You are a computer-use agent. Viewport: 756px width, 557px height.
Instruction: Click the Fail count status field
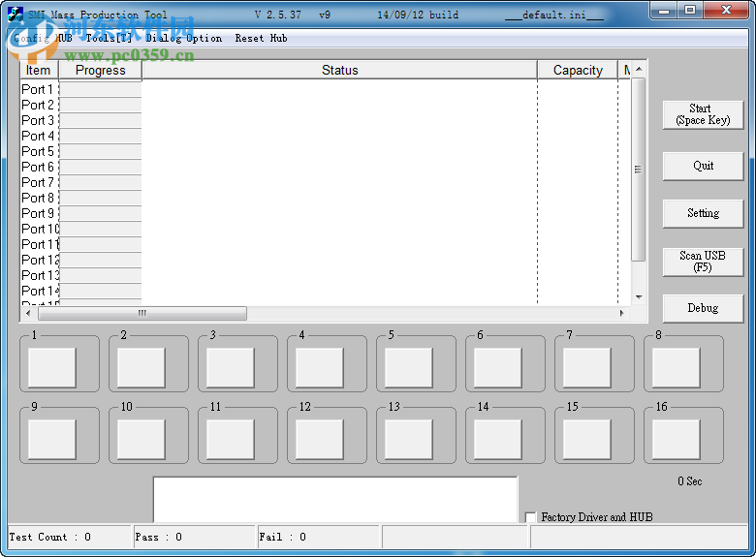tap(319, 537)
